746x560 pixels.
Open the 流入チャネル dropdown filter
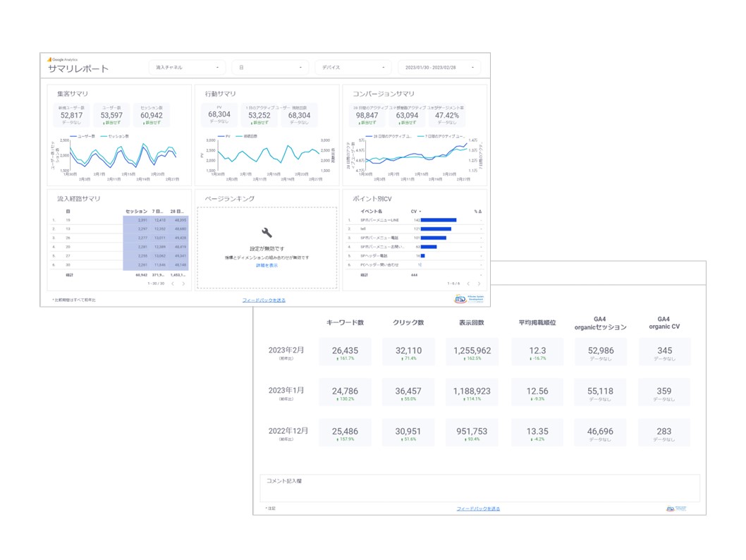pos(187,68)
